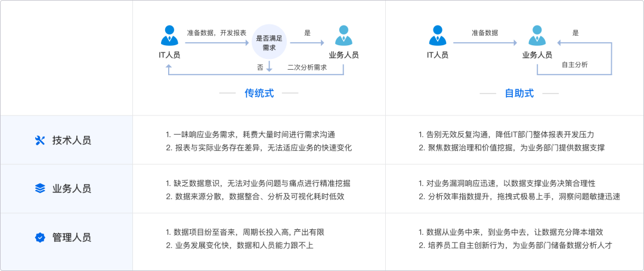Click the 业务人员 person icon in traditional diagram

(343, 35)
